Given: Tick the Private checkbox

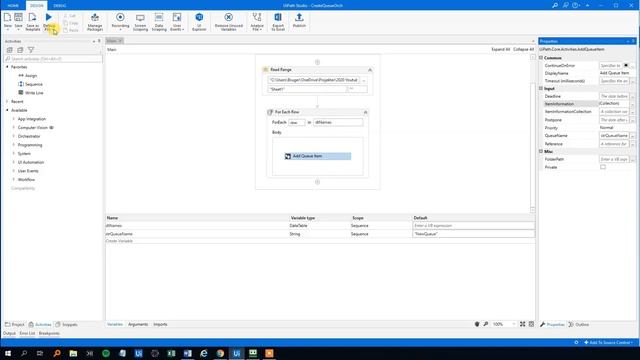Looking at the screenshot, I should coord(603,167).
